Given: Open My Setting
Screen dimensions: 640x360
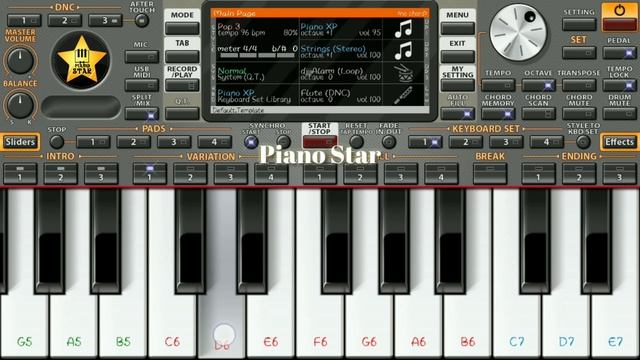Looking at the screenshot, I should coord(457,85).
